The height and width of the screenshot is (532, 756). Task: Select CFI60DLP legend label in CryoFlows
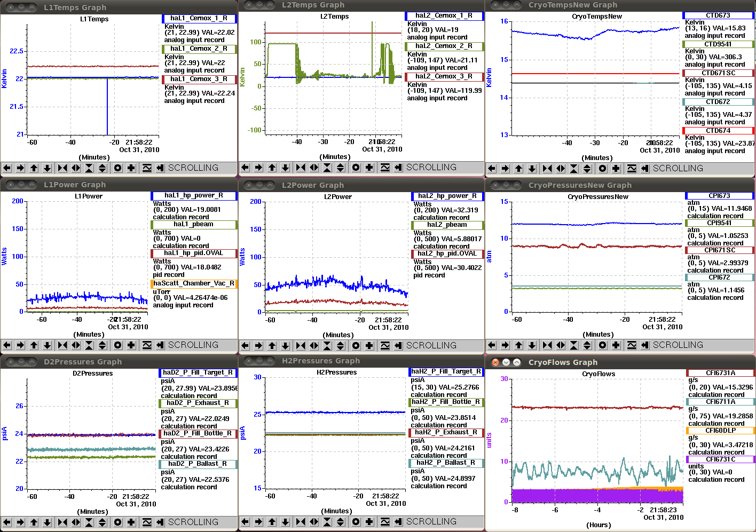[721, 431]
